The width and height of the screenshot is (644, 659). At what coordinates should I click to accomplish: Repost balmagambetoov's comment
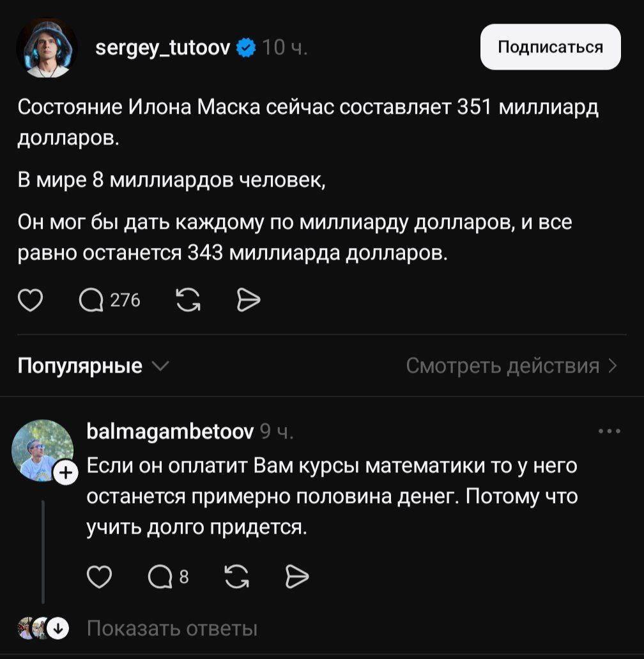(238, 577)
